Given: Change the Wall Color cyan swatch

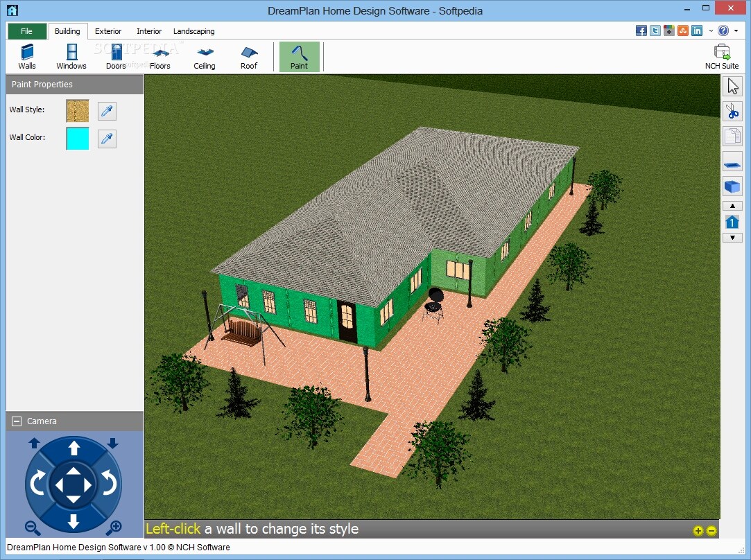Looking at the screenshot, I should [x=77, y=139].
